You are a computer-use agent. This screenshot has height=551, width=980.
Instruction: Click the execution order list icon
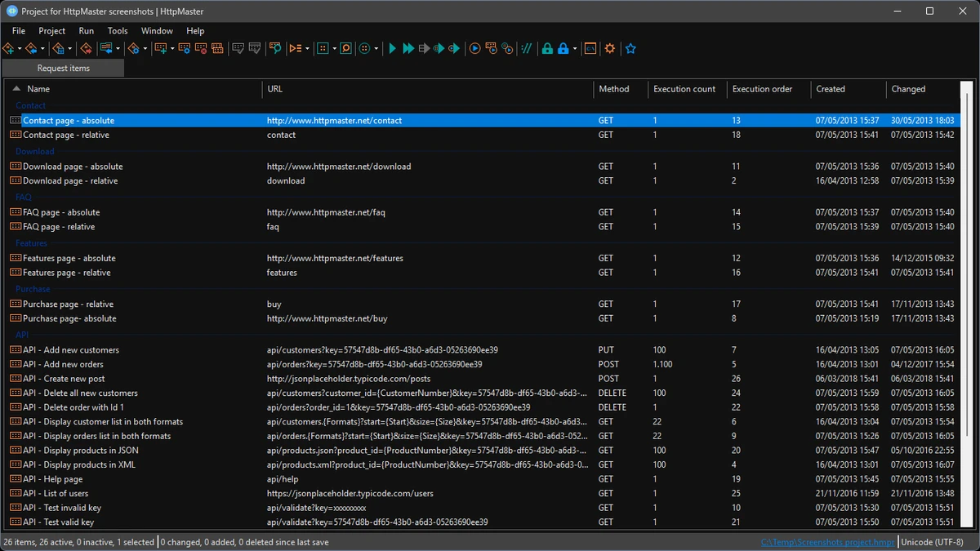tap(295, 49)
